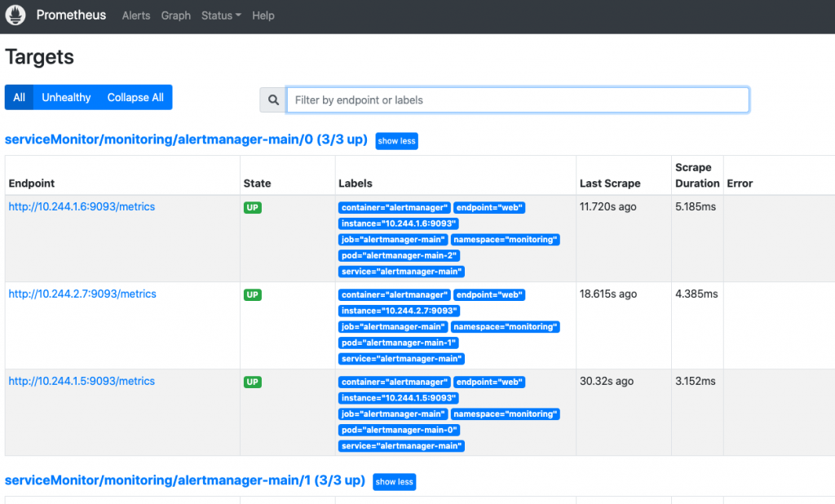Open endpoint http://10.244.1.5:9093/metrics
This screenshot has width=835, height=504.
coord(82,382)
